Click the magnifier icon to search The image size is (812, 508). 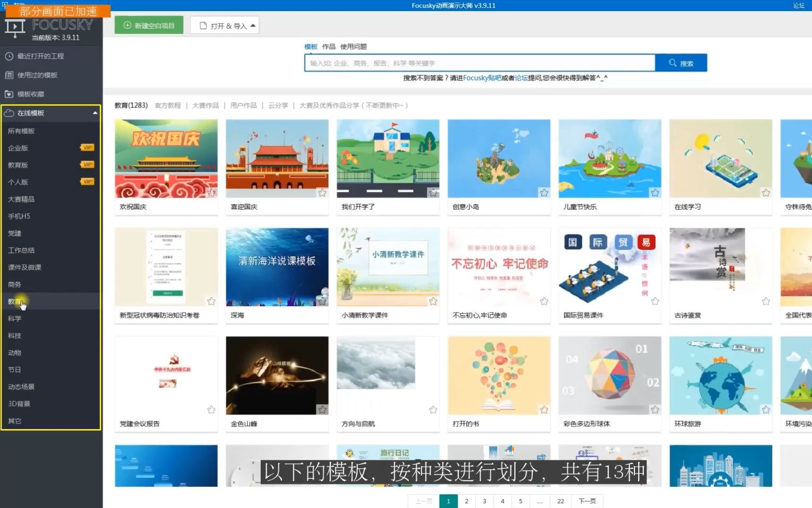[x=672, y=63]
